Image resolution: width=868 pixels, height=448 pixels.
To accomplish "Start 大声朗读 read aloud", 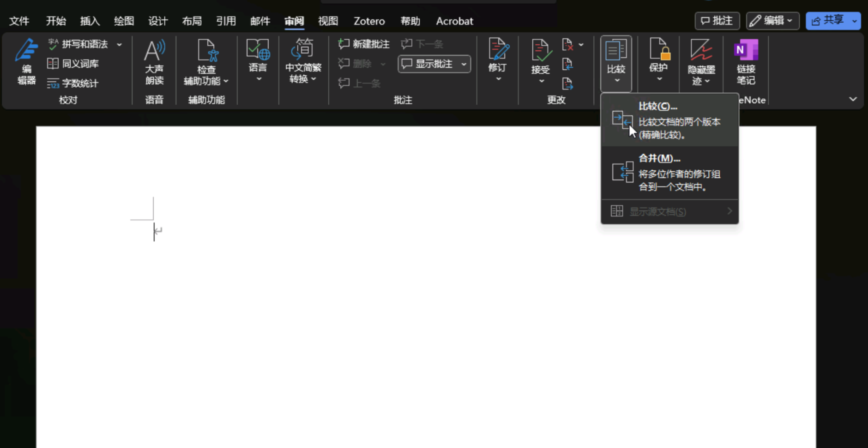I will pos(154,61).
